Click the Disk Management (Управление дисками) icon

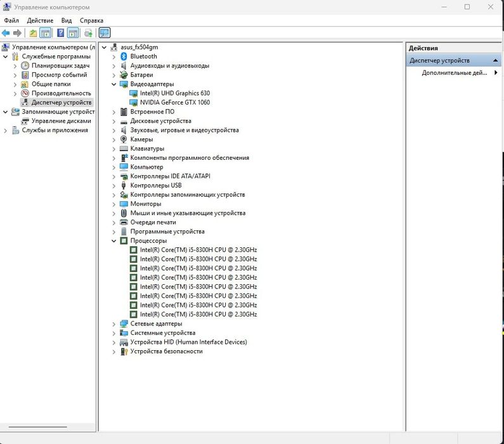click(25, 121)
